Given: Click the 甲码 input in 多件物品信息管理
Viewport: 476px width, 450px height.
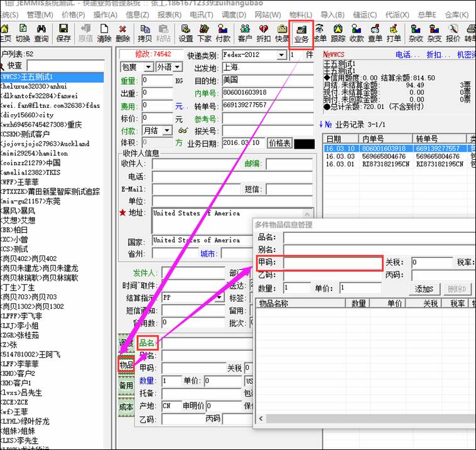Looking at the screenshot, I should coord(332,262).
